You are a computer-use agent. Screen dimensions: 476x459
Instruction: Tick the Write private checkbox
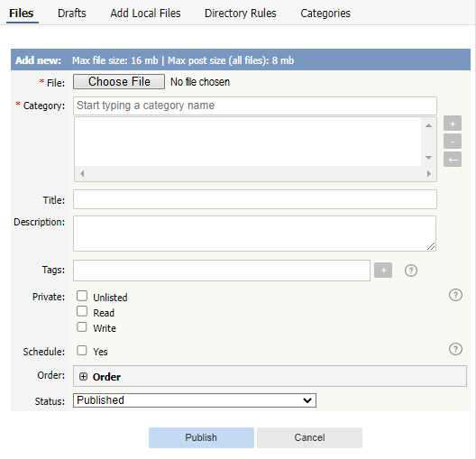pyautogui.click(x=82, y=327)
